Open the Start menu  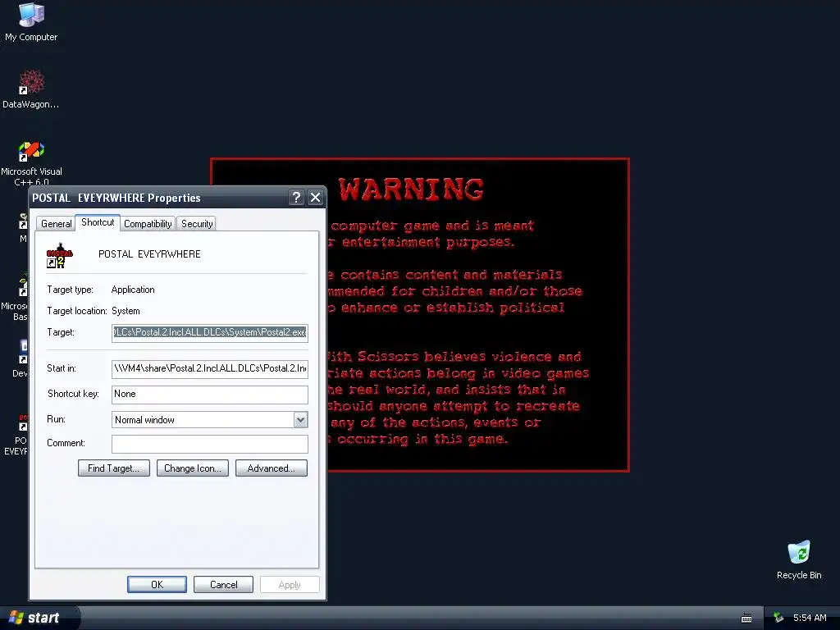click(39, 618)
